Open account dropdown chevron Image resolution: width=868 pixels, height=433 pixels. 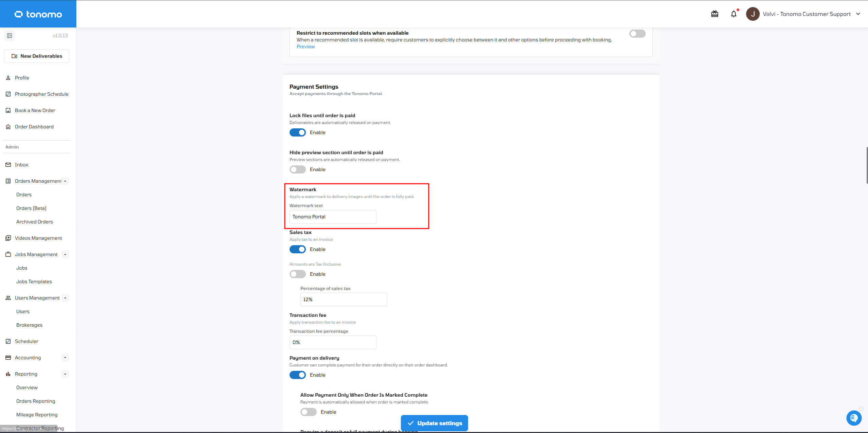[x=858, y=14]
